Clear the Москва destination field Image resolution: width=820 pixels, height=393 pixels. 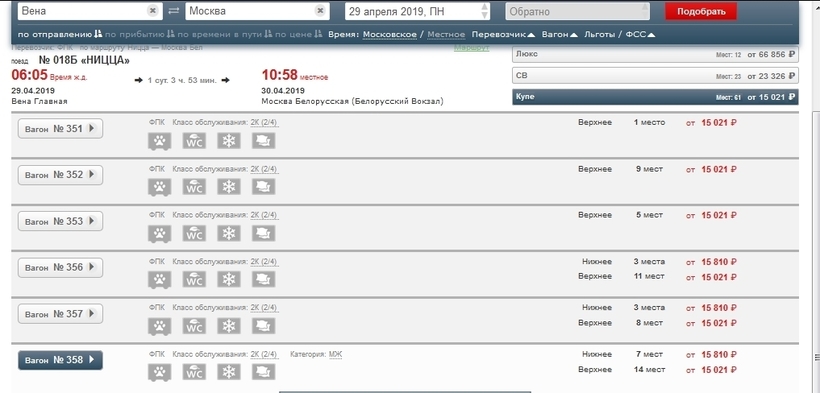click(320, 10)
